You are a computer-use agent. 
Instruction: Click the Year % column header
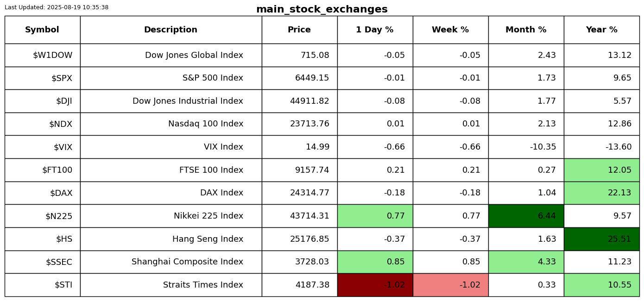coord(601,30)
